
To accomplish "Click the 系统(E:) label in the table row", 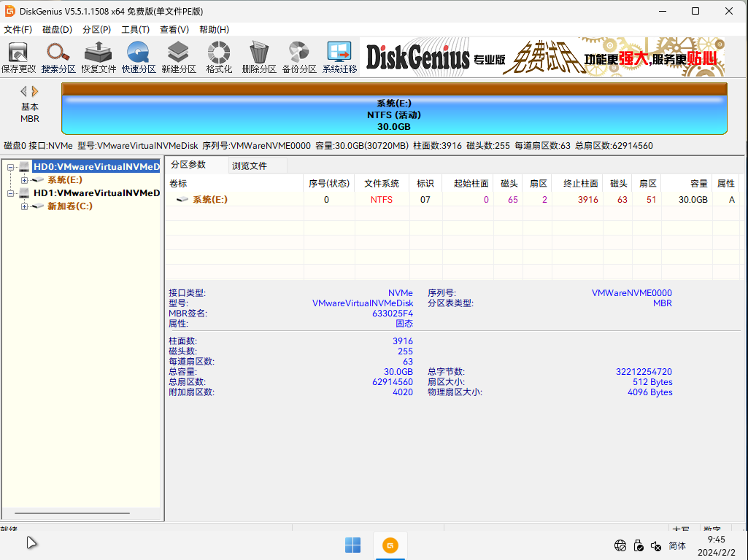I will pyautogui.click(x=210, y=199).
